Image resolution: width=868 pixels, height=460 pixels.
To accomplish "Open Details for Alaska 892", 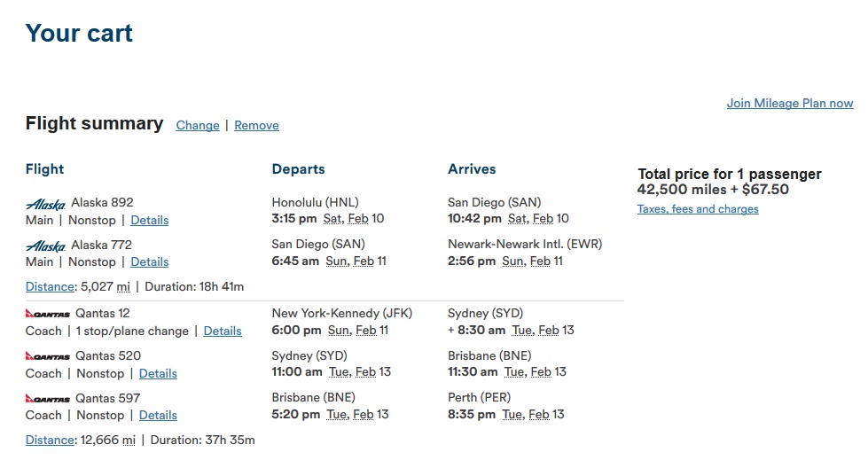I will coord(149,220).
